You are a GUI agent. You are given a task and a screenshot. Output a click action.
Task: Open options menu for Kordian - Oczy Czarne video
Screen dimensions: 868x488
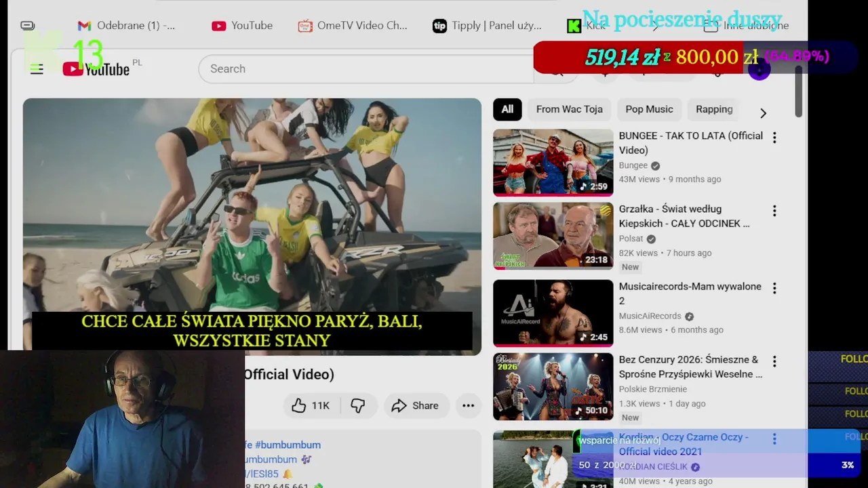click(x=774, y=439)
